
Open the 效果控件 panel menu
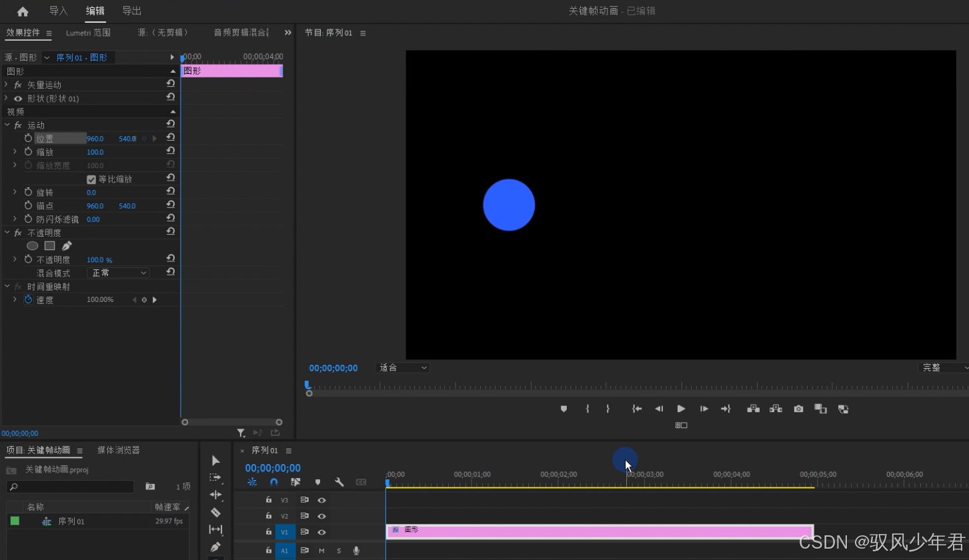click(x=49, y=33)
